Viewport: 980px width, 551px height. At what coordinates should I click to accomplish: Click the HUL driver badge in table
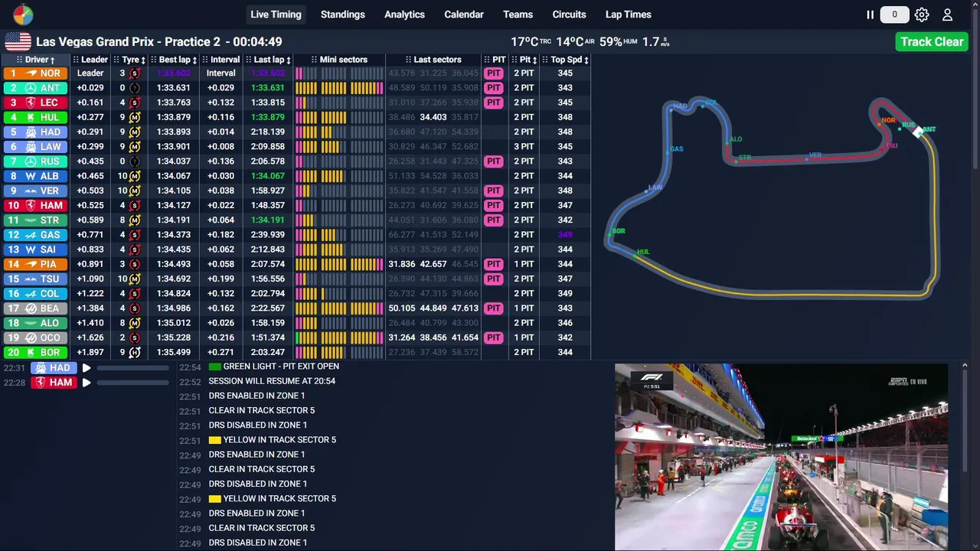coord(36,117)
